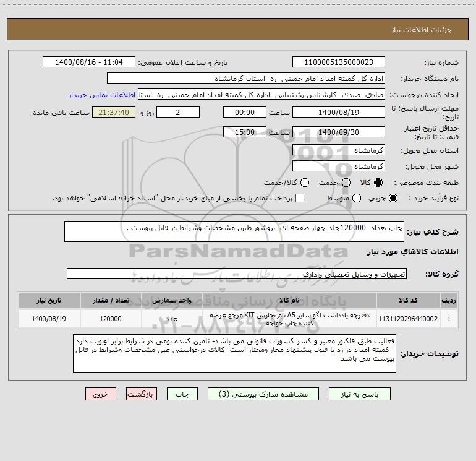Click column header نام کالا
This screenshot has width=476, height=461.
(x=289, y=300)
